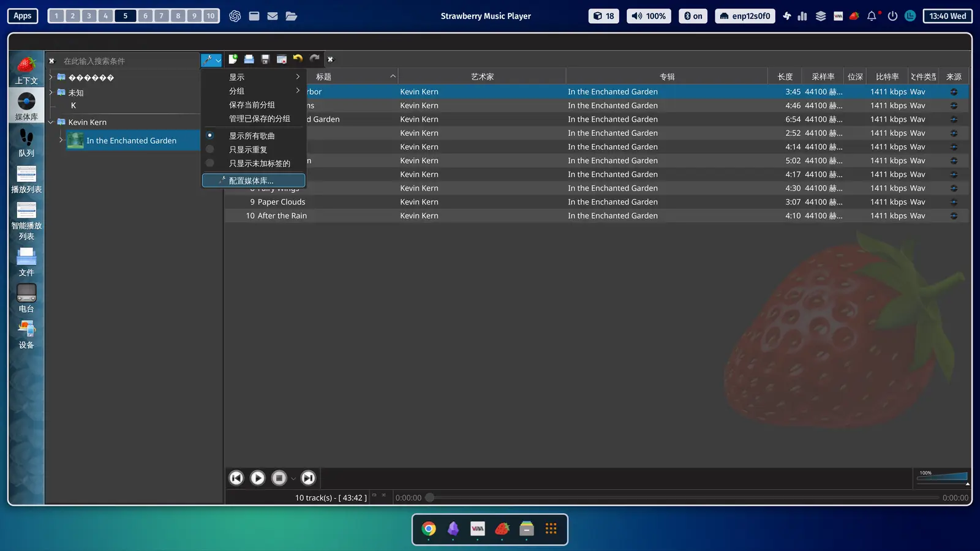This screenshot has width=980, height=551.
Task: Toggle the repeat mode icon in status bar
Action: coord(374,495)
